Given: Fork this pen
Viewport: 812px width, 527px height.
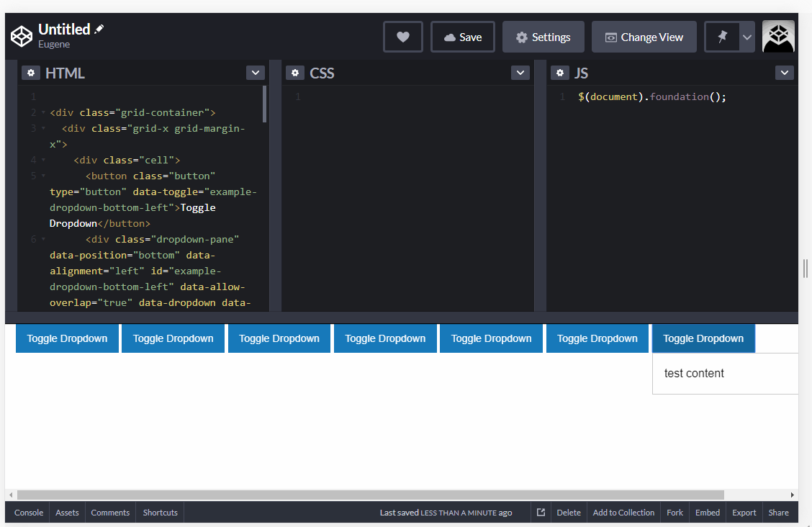Looking at the screenshot, I should coord(675,512).
